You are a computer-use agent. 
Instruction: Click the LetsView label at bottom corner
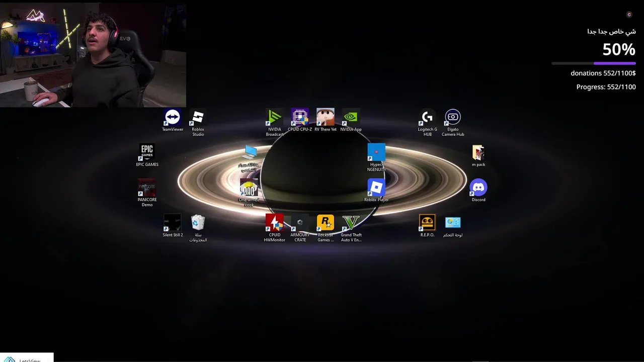(x=29, y=360)
